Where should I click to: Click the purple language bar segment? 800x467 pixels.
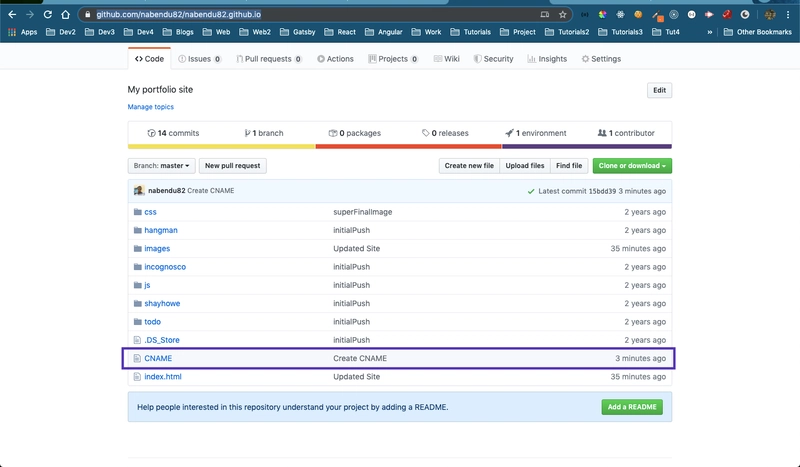[587, 146]
